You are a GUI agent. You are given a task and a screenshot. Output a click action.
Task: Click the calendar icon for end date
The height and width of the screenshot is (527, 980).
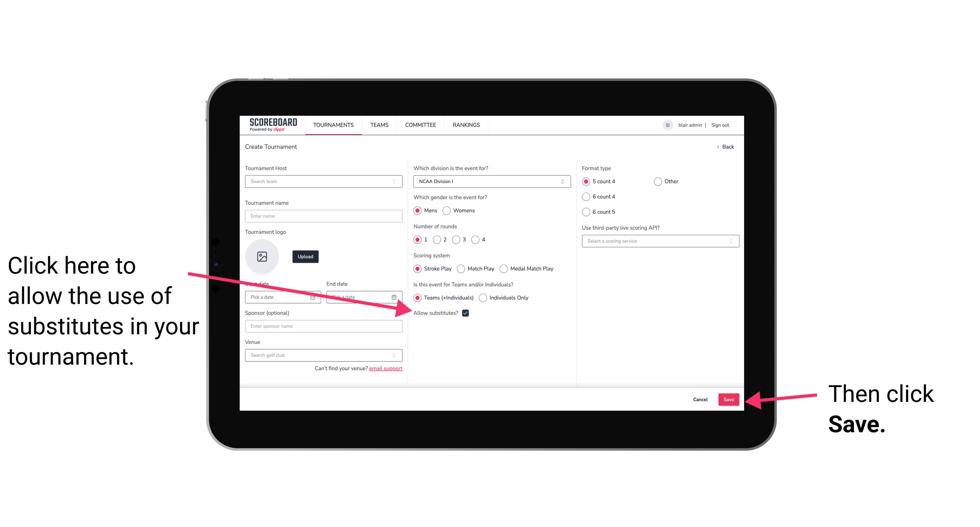point(395,296)
